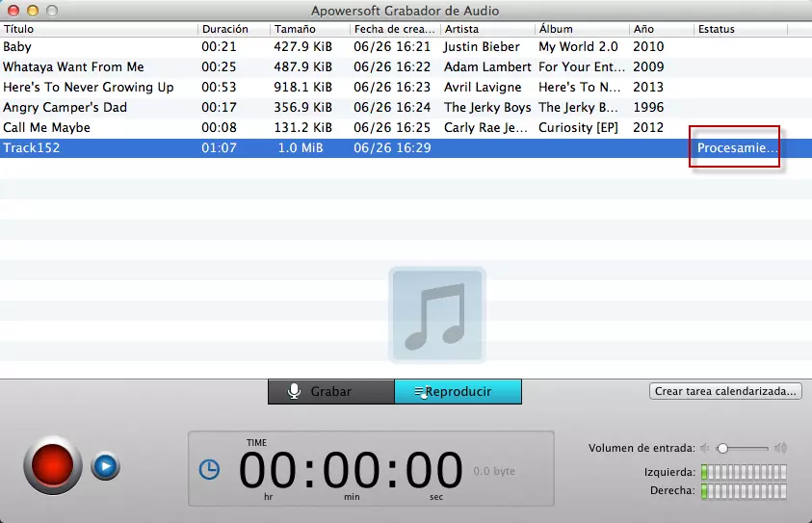This screenshot has width=812, height=523.
Task: Switch to the Reproducir tab
Action: click(x=458, y=391)
